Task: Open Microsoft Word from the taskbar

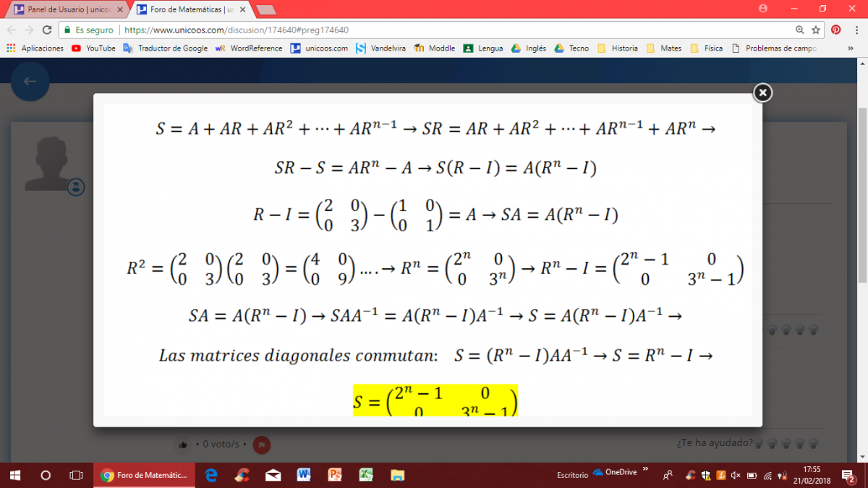Action: tap(304, 475)
